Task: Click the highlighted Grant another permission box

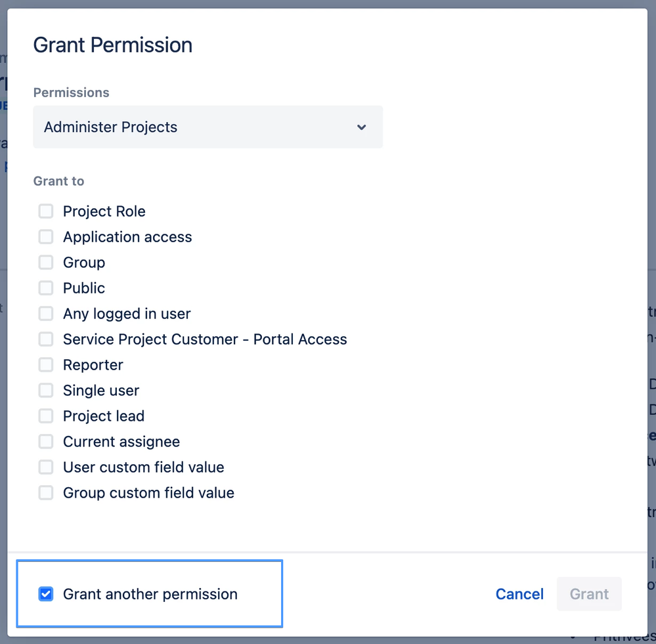Action: pos(150,593)
